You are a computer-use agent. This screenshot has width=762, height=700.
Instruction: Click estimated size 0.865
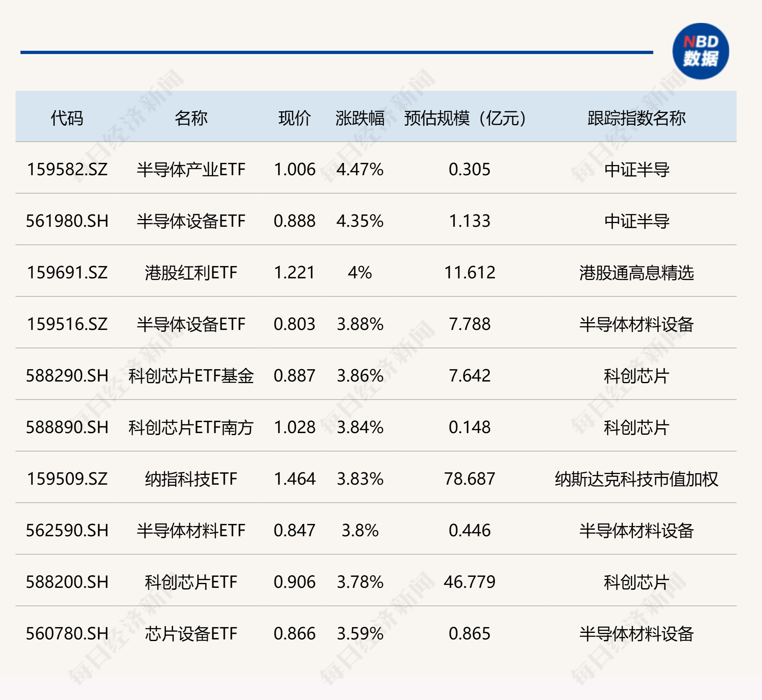(x=469, y=634)
